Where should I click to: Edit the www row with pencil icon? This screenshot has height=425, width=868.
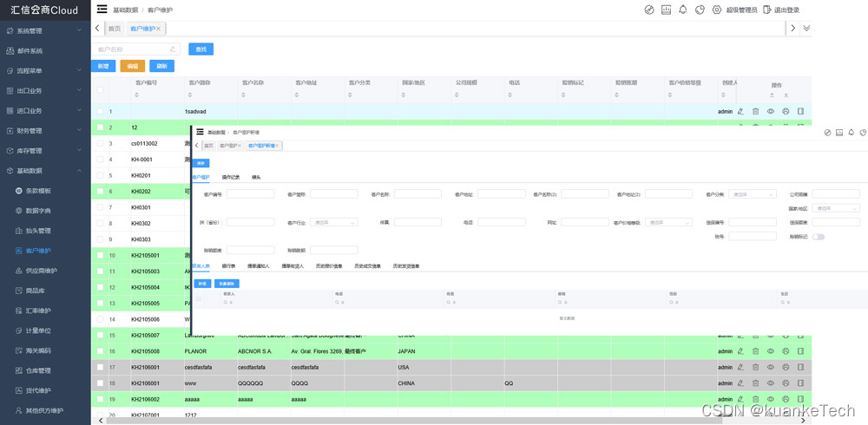tap(740, 383)
